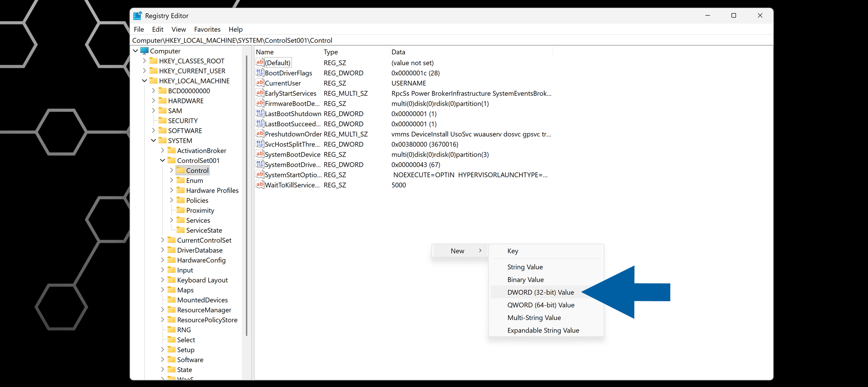This screenshot has height=387, width=868.
Task: Click the HKEY_CURRENT_USER folder icon
Action: pyautogui.click(x=154, y=71)
